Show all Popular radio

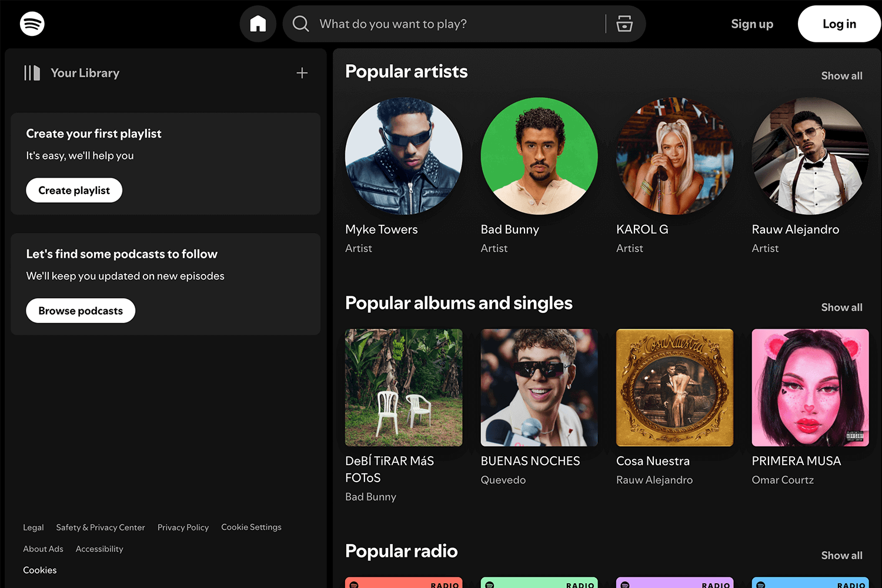point(841,556)
